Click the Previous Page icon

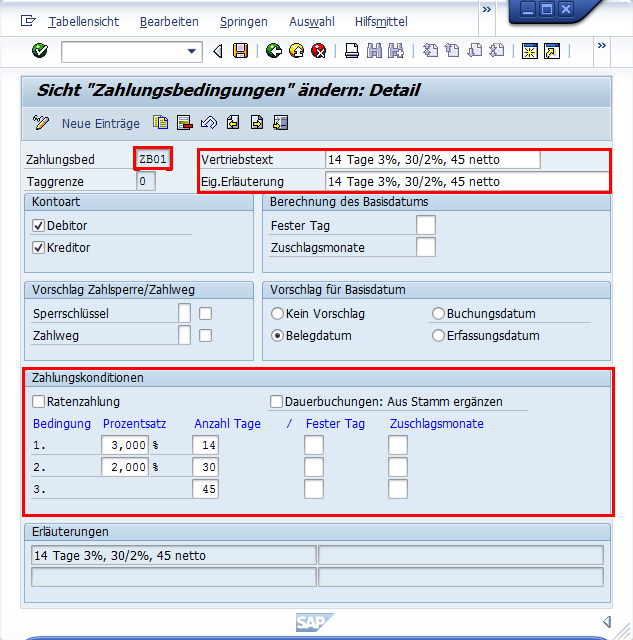tap(452, 51)
